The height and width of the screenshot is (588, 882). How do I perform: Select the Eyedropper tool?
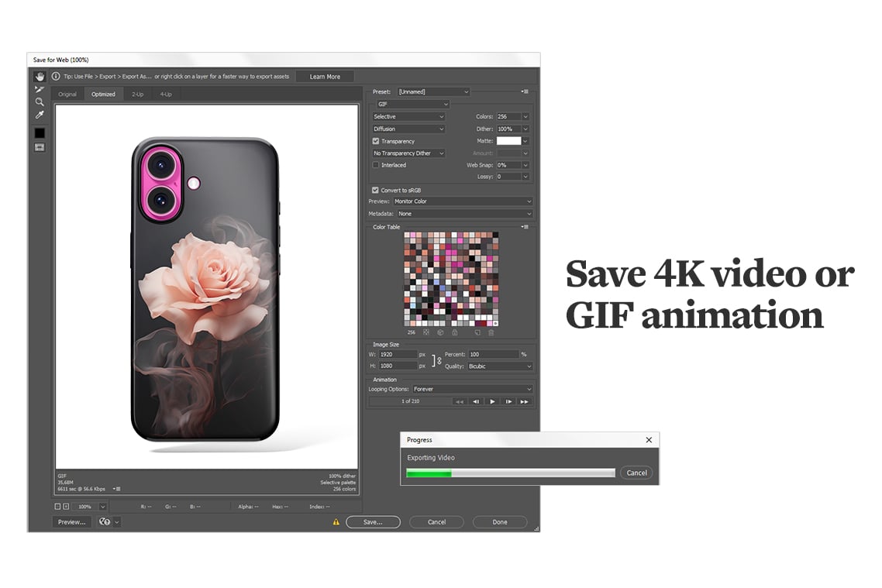point(40,114)
